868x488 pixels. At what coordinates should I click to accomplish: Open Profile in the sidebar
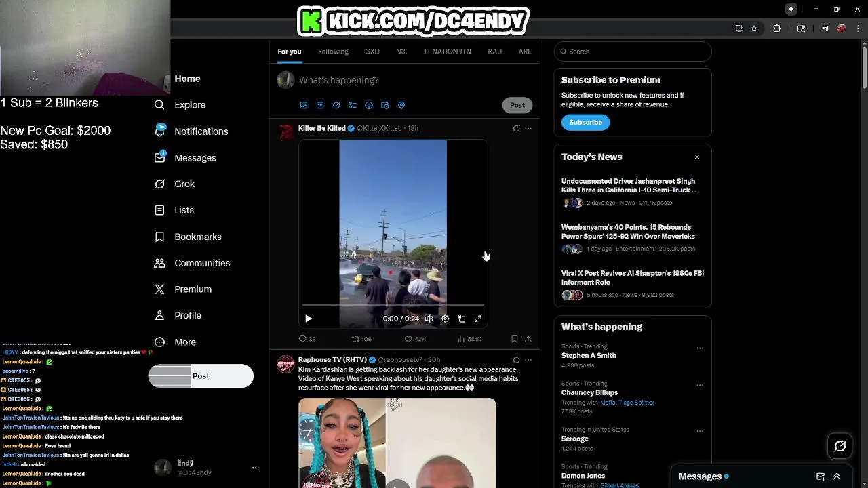(178, 315)
